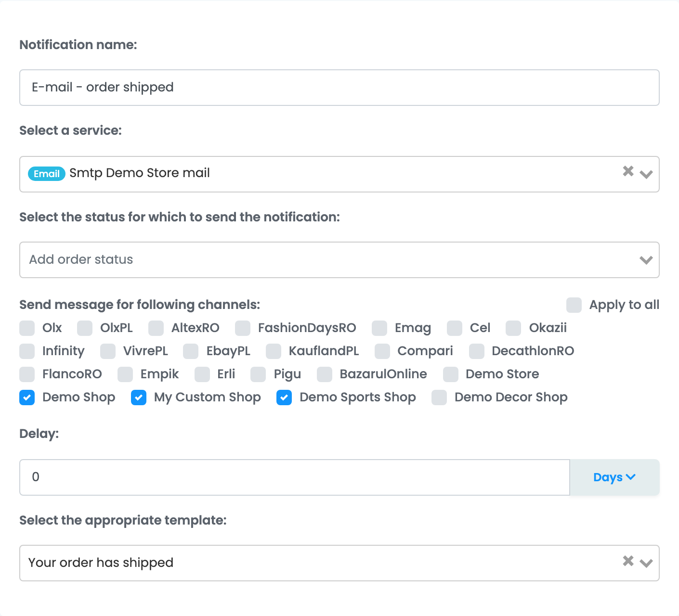Check the Olx channel
The height and width of the screenshot is (616, 679).
pos(27,328)
